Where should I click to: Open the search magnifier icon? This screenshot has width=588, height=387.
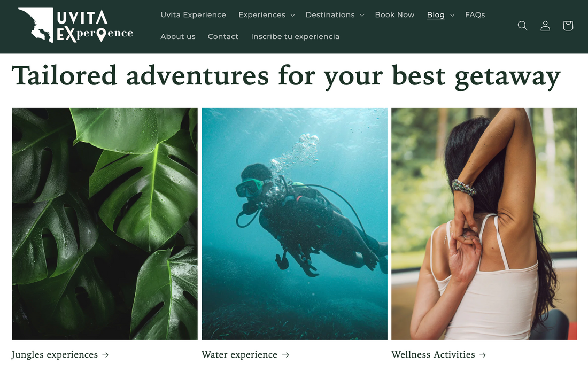[x=522, y=26]
